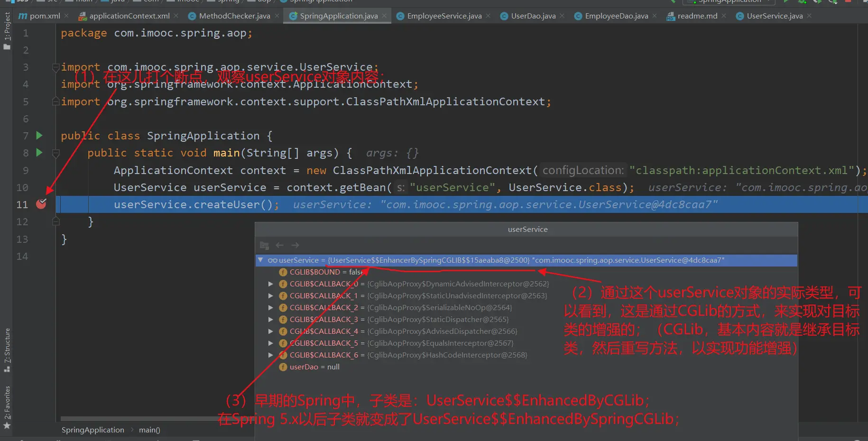Close the pom.xml tab

coord(66,16)
